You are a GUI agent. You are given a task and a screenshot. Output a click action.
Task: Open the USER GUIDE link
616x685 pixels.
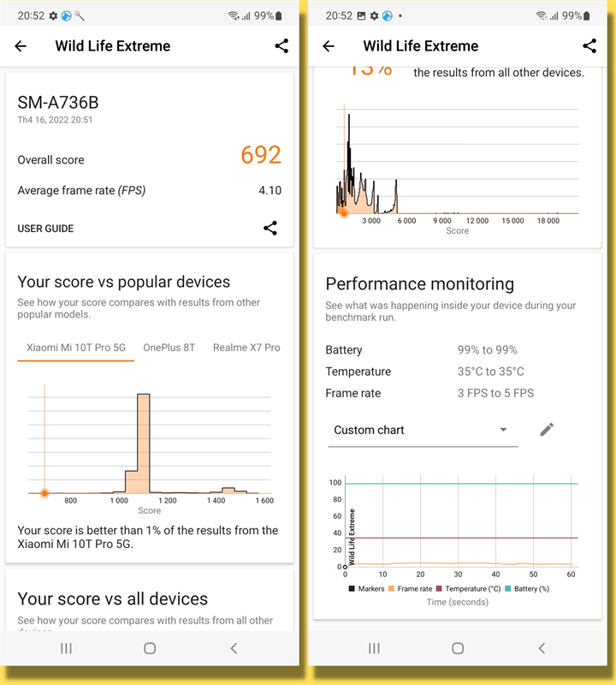tap(46, 229)
